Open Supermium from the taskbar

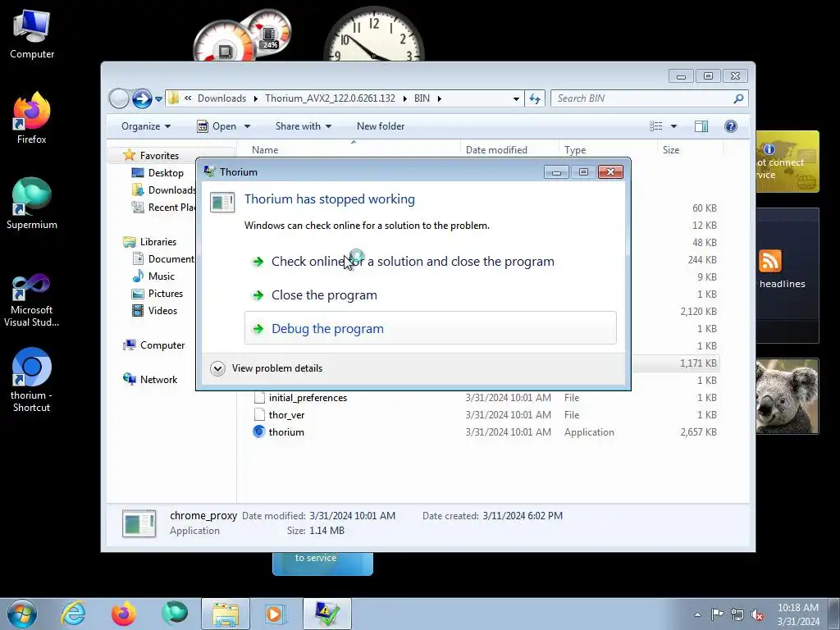pyautogui.click(x=175, y=614)
